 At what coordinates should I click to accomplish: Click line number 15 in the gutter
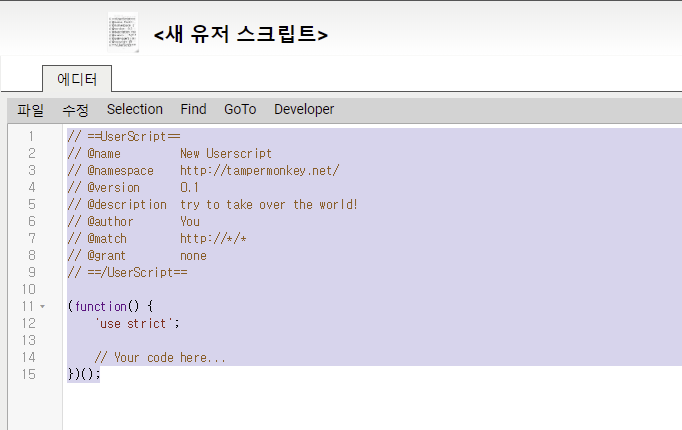click(x=29, y=374)
